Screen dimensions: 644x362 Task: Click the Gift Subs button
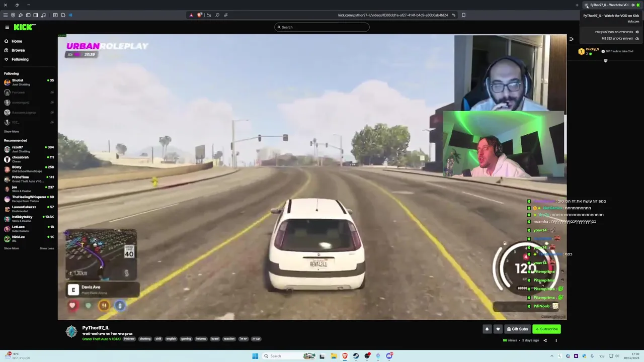(x=517, y=329)
